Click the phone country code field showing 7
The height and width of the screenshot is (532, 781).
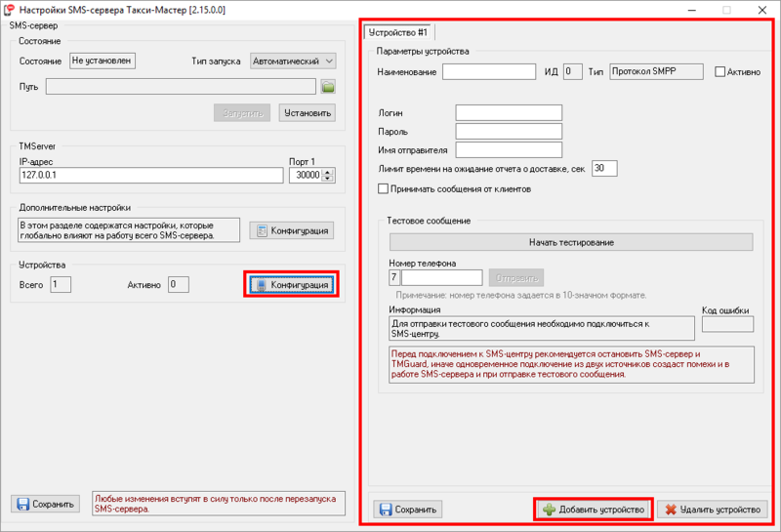click(x=394, y=277)
